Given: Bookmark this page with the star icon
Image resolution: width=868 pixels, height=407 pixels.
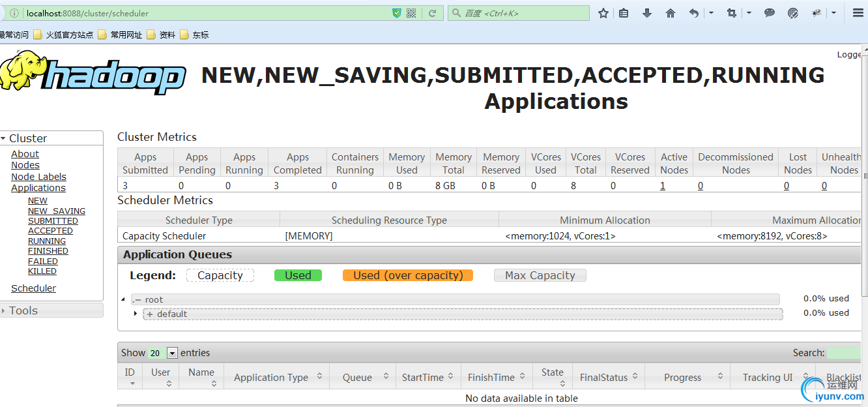Looking at the screenshot, I should point(603,13).
